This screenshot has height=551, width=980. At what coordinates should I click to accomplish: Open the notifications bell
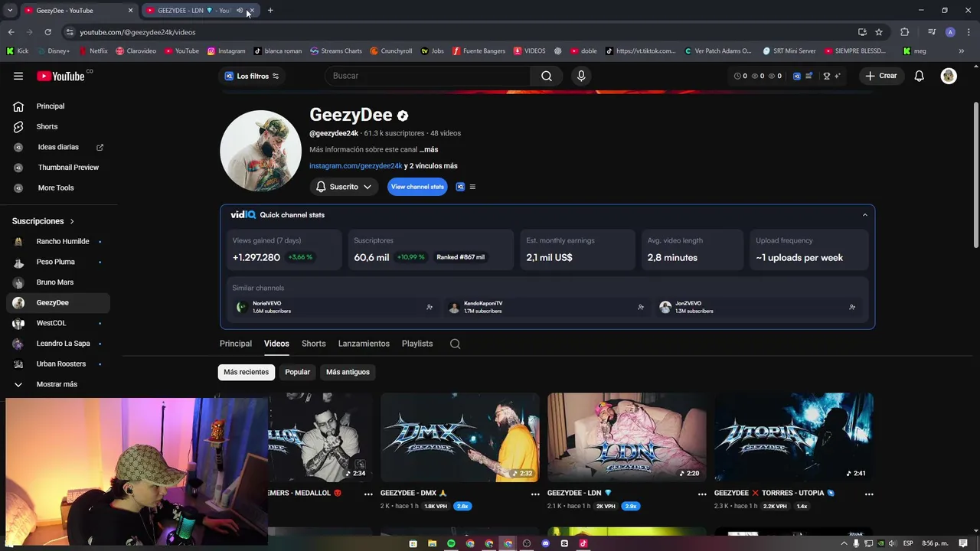(920, 76)
